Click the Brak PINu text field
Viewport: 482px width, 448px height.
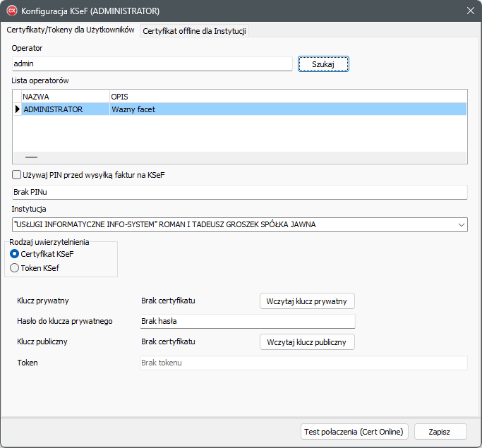pos(239,193)
